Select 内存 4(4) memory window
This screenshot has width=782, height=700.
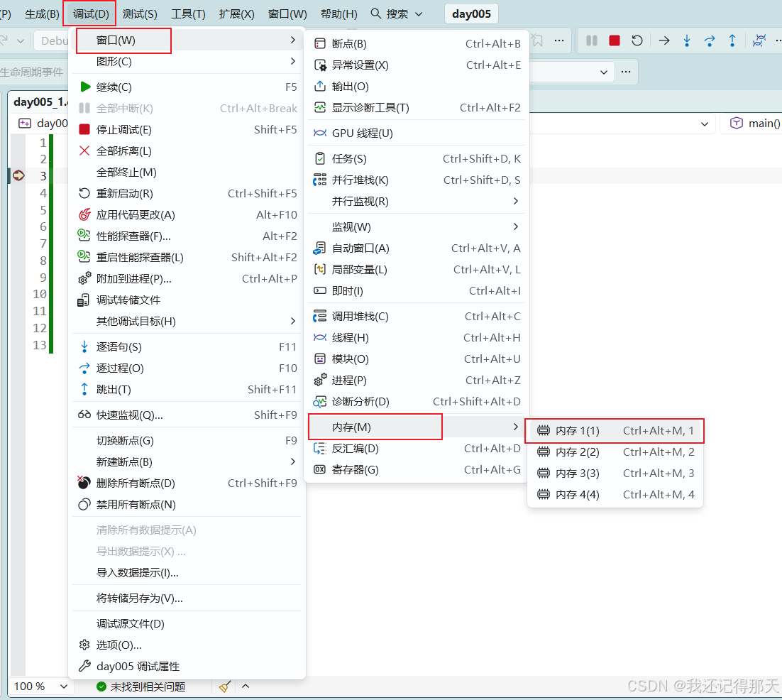click(x=615, y=494)
